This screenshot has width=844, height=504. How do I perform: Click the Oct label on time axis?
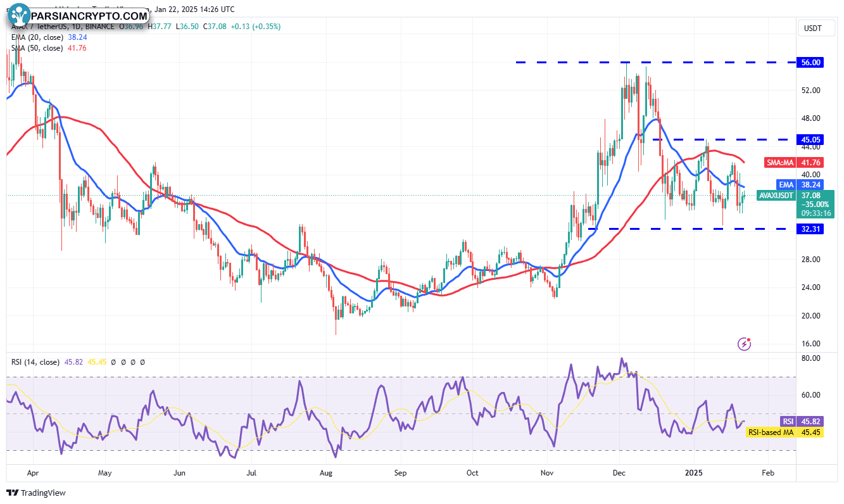click(x=471, y=473)
